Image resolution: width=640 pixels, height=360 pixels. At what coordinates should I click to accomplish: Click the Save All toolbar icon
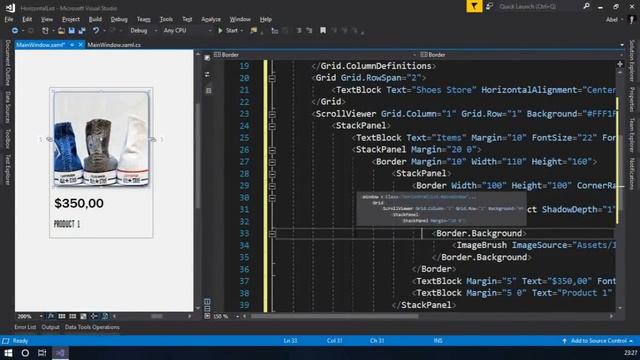82,31
